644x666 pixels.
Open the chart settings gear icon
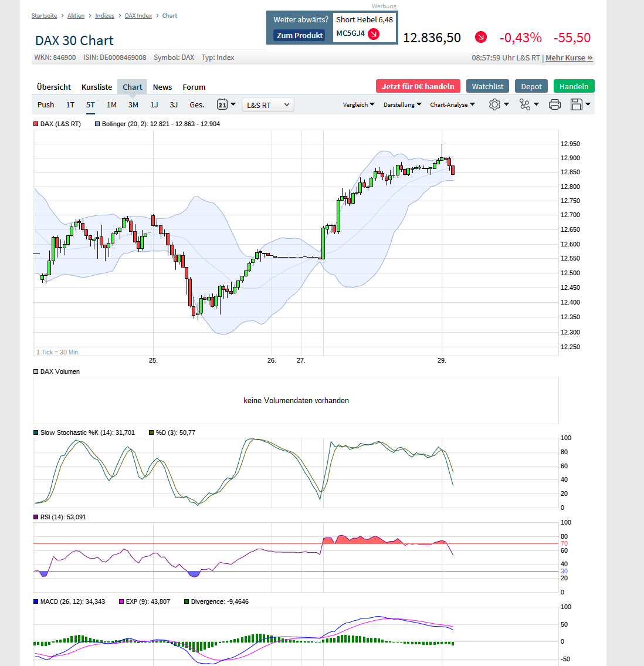(496, 104)
